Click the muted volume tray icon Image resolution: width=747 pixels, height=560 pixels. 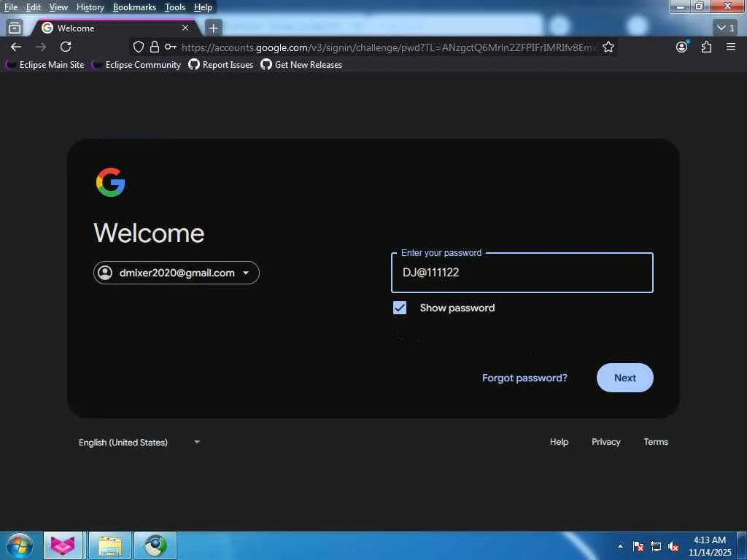tap(673, 546)
